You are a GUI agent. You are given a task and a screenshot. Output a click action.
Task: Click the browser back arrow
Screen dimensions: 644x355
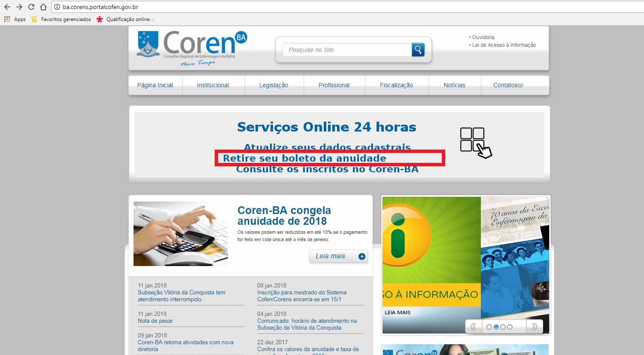7,7
